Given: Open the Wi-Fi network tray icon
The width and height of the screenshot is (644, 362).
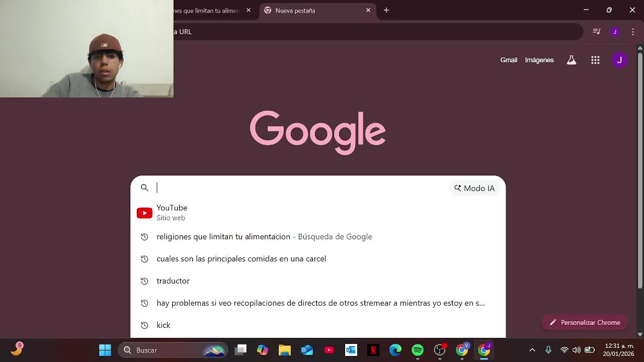Looking at the screenshot, I should pos(565,350).
